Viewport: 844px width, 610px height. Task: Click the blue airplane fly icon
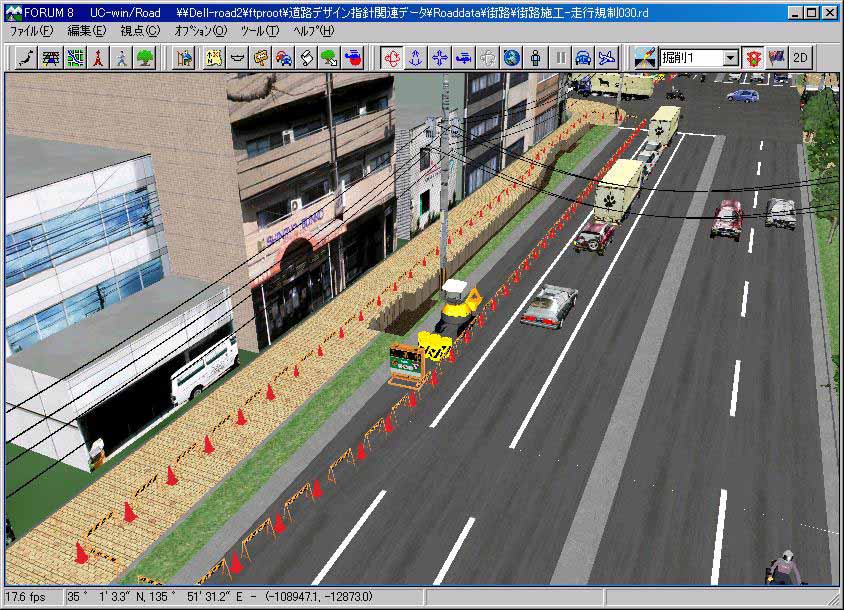607,58
